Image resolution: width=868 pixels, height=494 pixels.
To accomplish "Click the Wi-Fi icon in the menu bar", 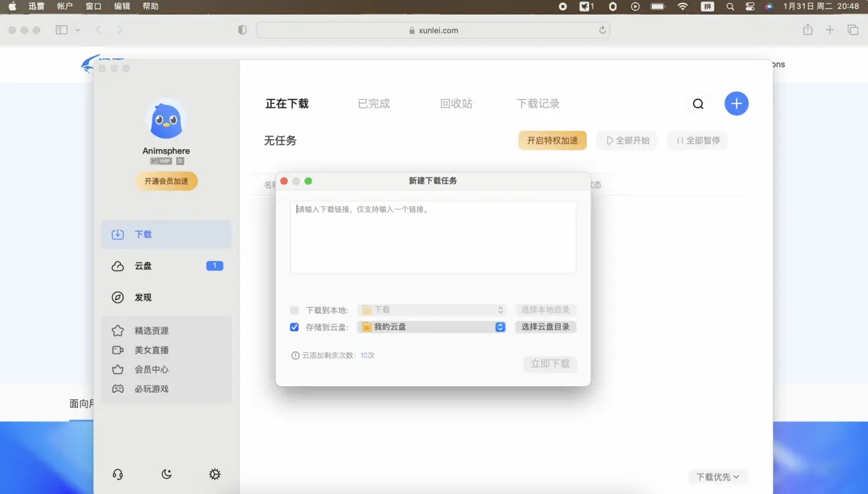I will pos(682,7).
